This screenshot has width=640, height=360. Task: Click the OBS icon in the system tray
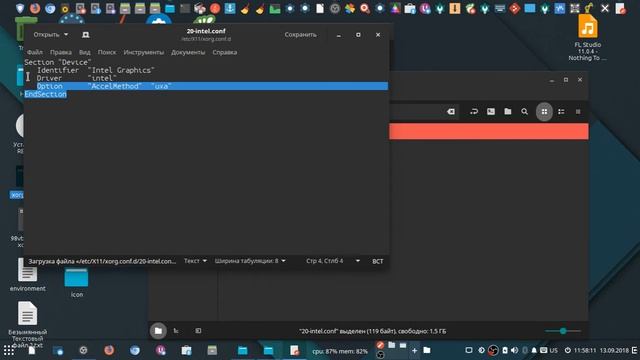coord(493,350)
